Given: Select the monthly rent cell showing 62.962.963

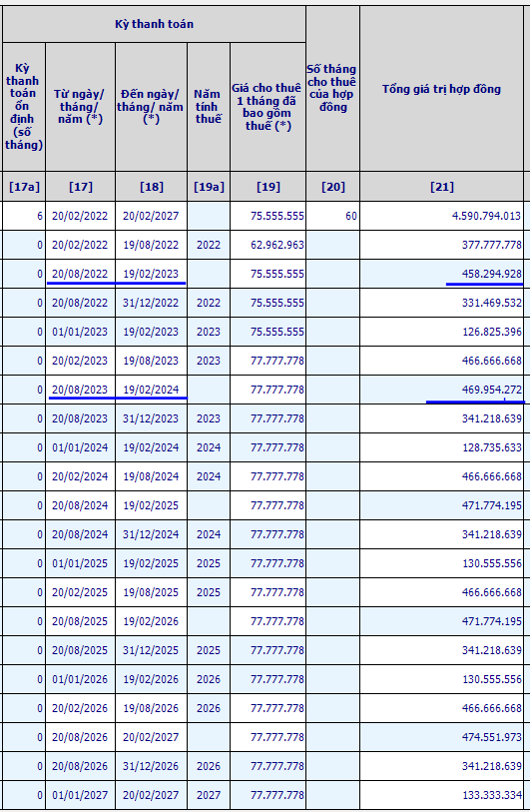Looking at the screenshot, I should click(x=267, y=245).
